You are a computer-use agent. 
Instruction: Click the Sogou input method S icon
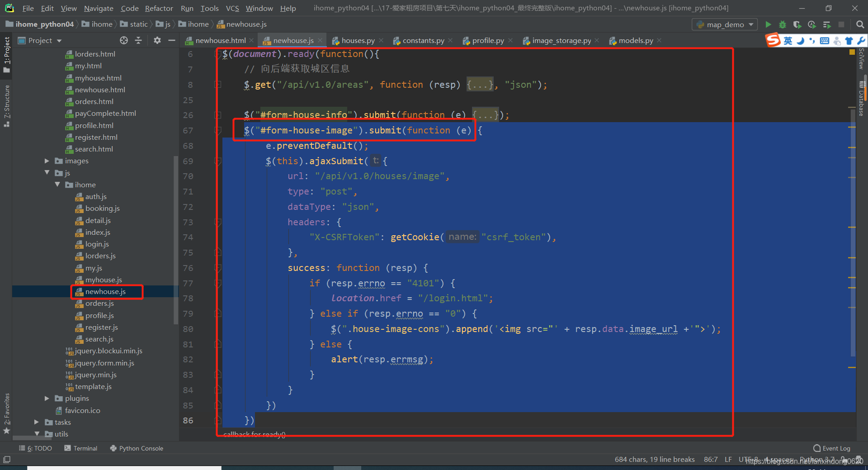(x=773, y=40)
